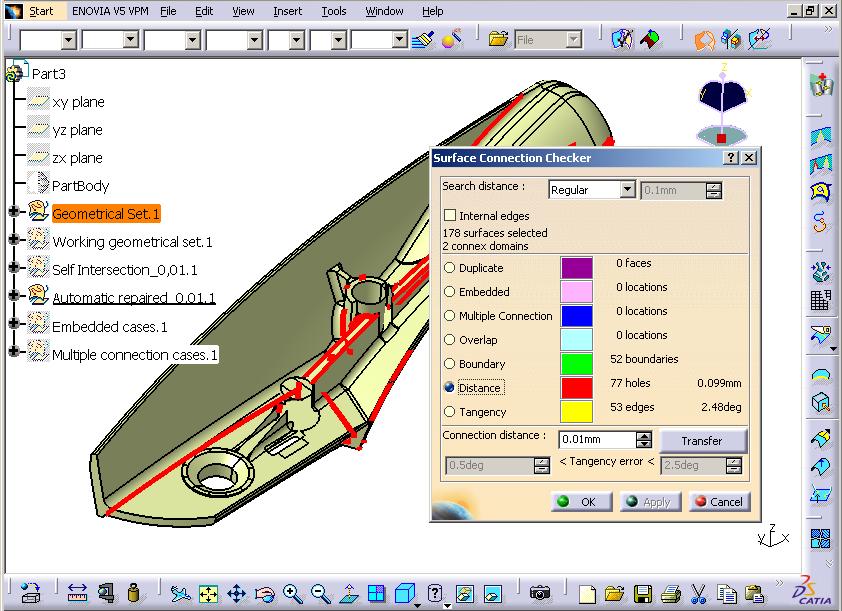Open the ENOVIA V5 VPM menu
Screen dimensions: 842x611
110,11
